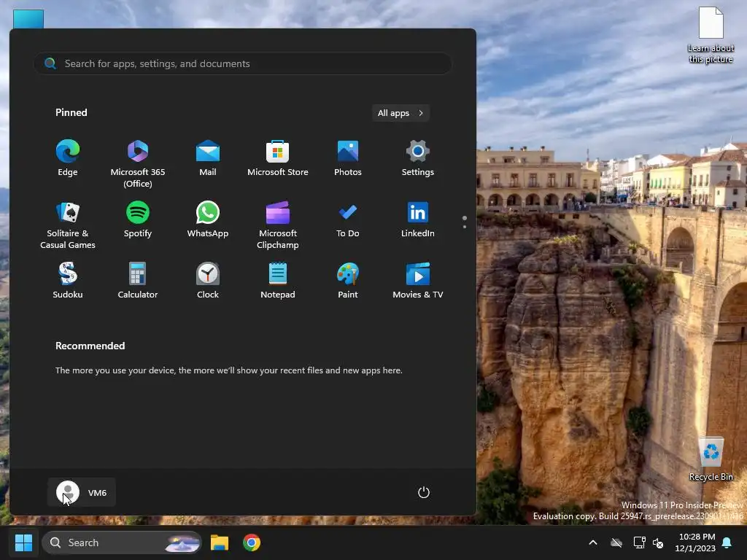The width and height of the screenshot is (747, 560).
Task: Start Solitaire & Casual Games
Action: pyautogui.click(x=68, y=225)
